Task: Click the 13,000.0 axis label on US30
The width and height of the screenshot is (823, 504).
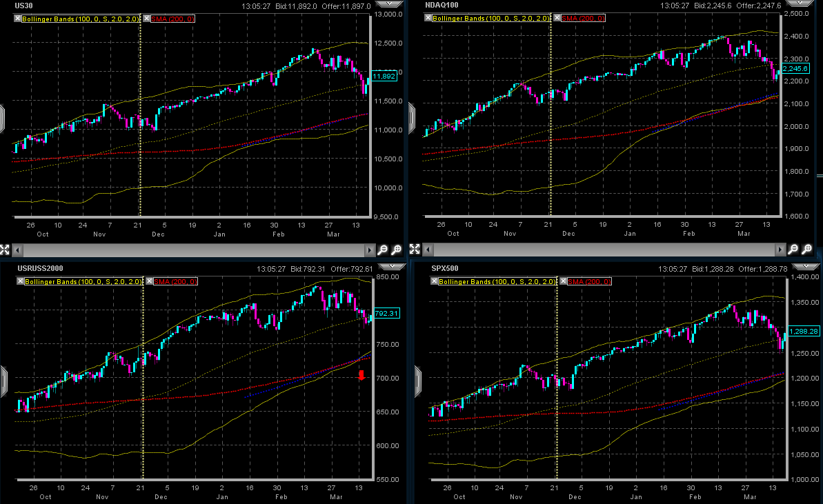Action: click(x=388, y=14)
